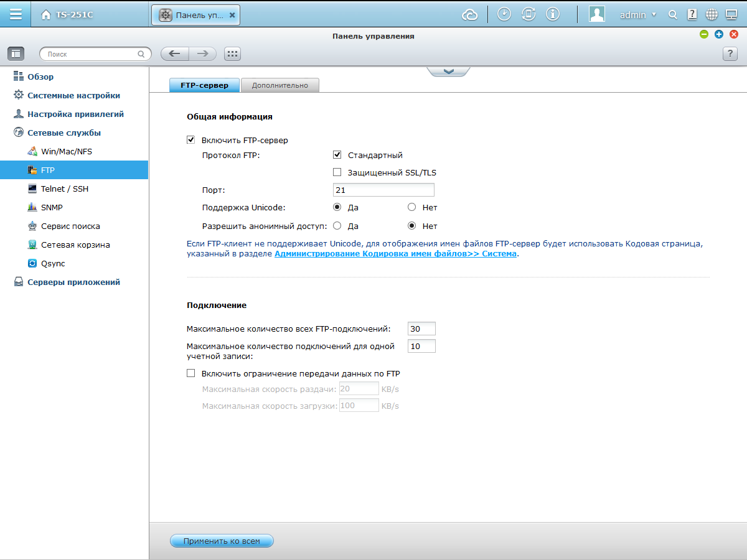Collapse Сетевые службы section
The height and width of the screenshot is (560, 747).
[x=64, y=133]
